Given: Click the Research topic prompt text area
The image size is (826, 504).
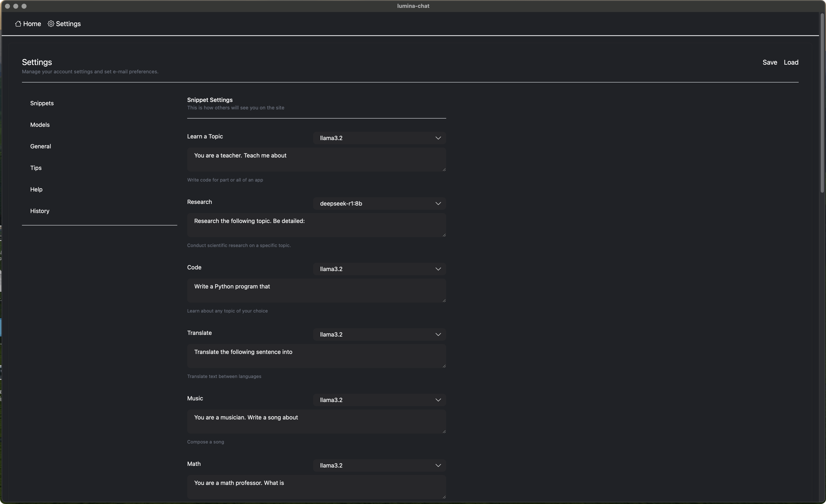Looking at the screenshot, I should point(317,225).
